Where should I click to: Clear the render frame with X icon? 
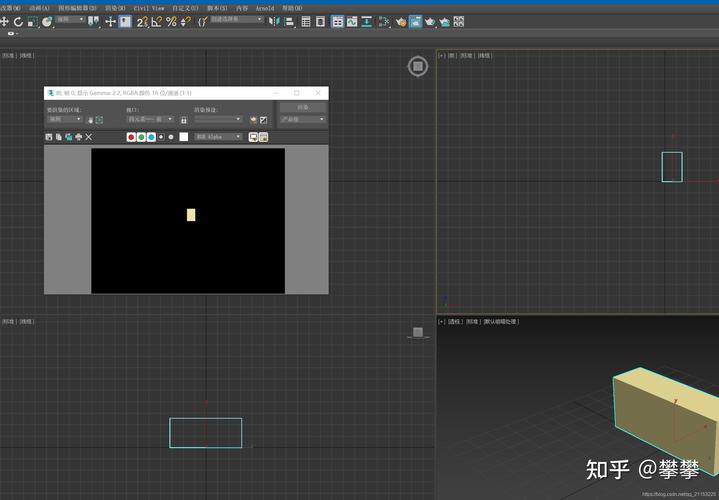point(88,137)
